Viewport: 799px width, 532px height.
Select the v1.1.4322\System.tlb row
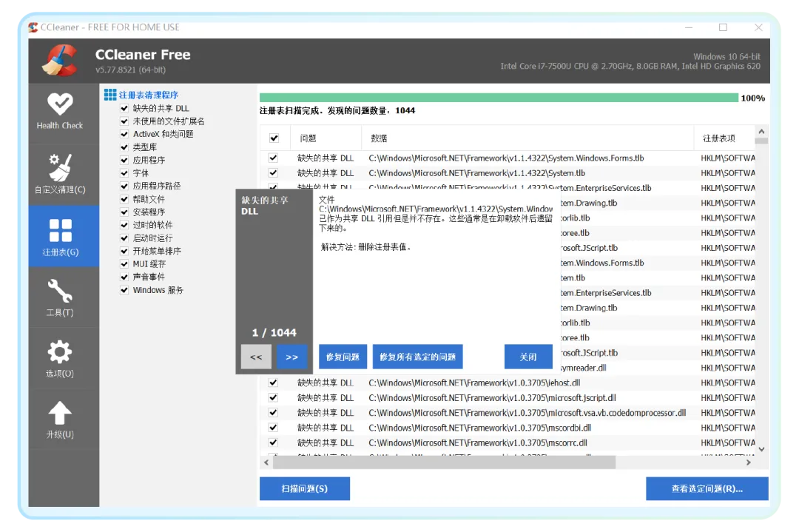508,173
